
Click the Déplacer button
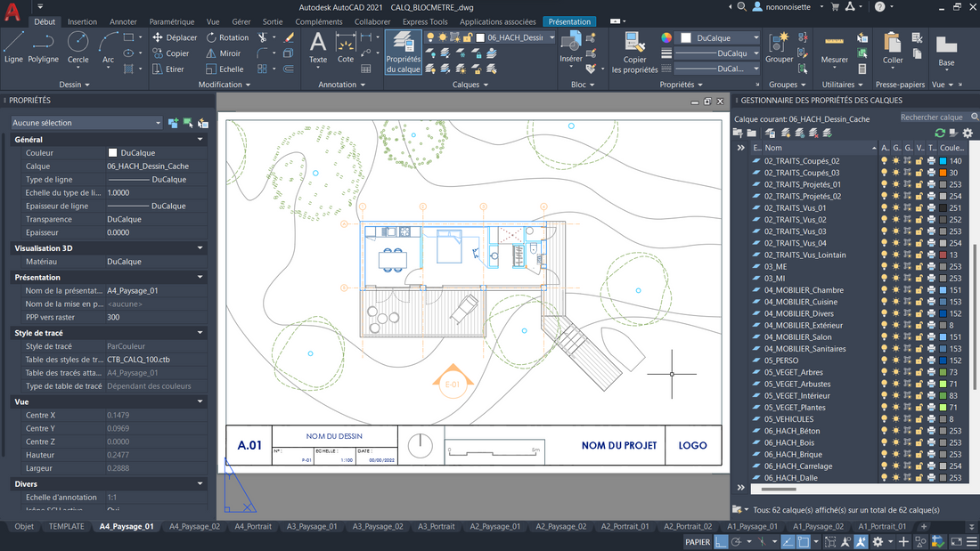175,38
